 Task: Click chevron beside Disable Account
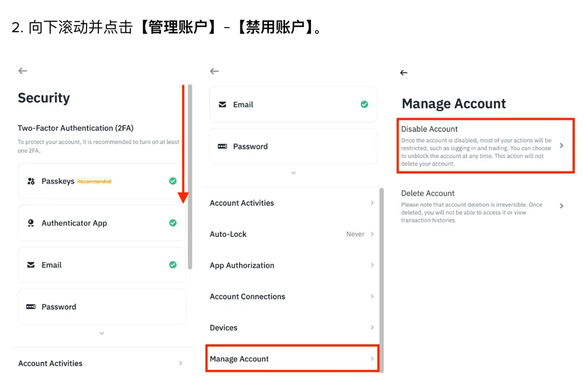coord(561,145)
